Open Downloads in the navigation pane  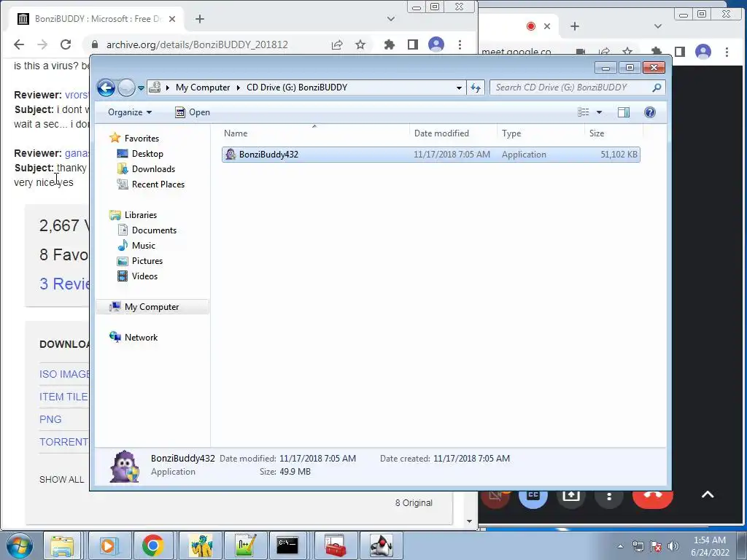tap(153, 169)
